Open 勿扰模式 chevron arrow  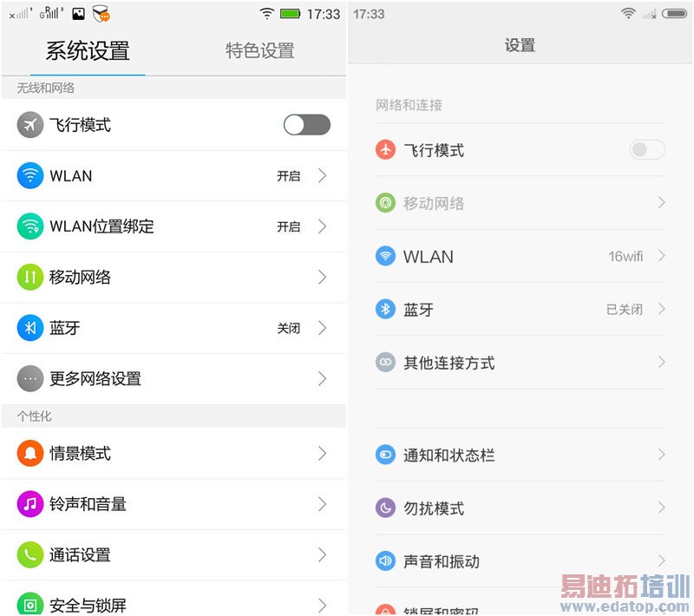tap(662, 508)
